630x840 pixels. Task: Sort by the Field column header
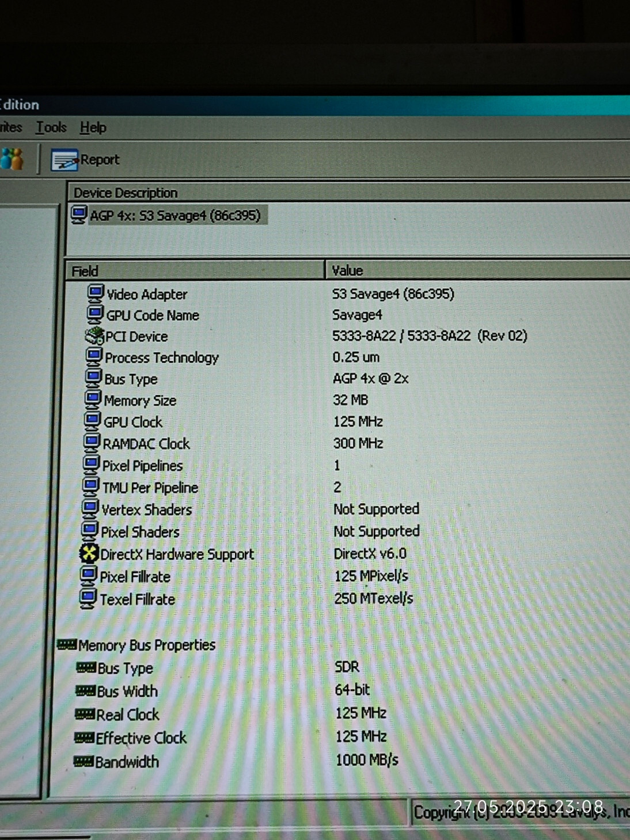click(196, 271)
